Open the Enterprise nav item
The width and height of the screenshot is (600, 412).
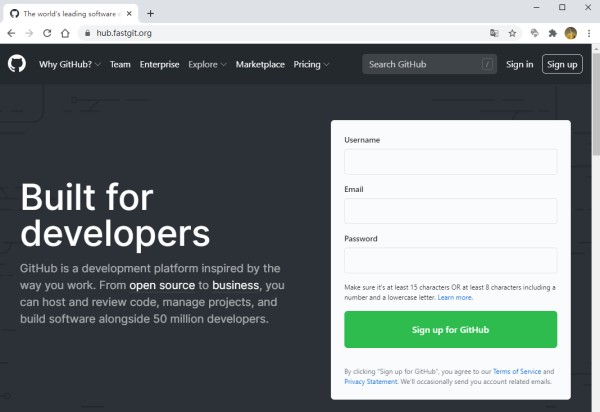click(160, 64)
